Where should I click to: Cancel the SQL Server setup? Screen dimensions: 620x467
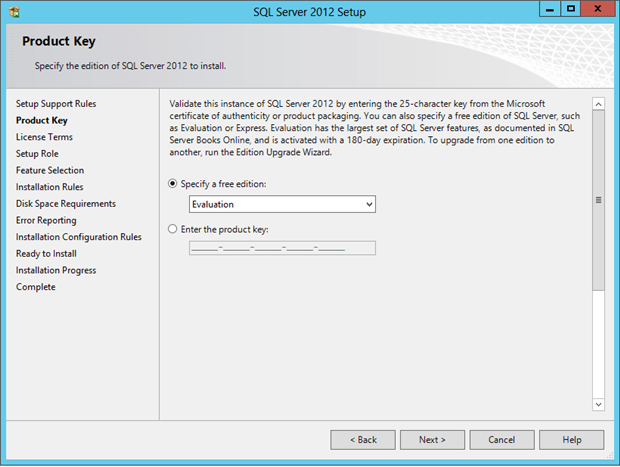(x=502, y=440)
